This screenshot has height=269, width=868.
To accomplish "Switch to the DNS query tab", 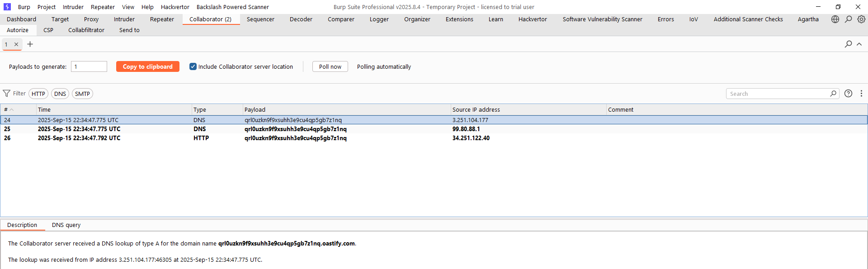I will coord(66,225).
